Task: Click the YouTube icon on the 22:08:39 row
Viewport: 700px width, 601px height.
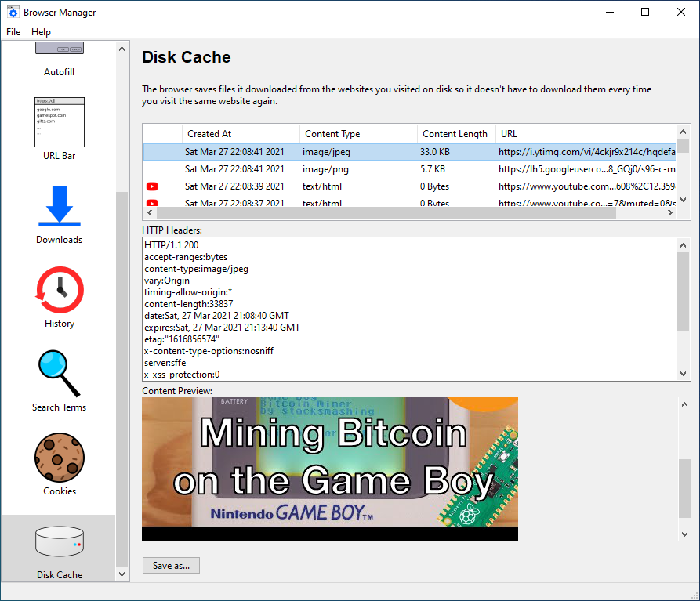Action: point(152,186)
